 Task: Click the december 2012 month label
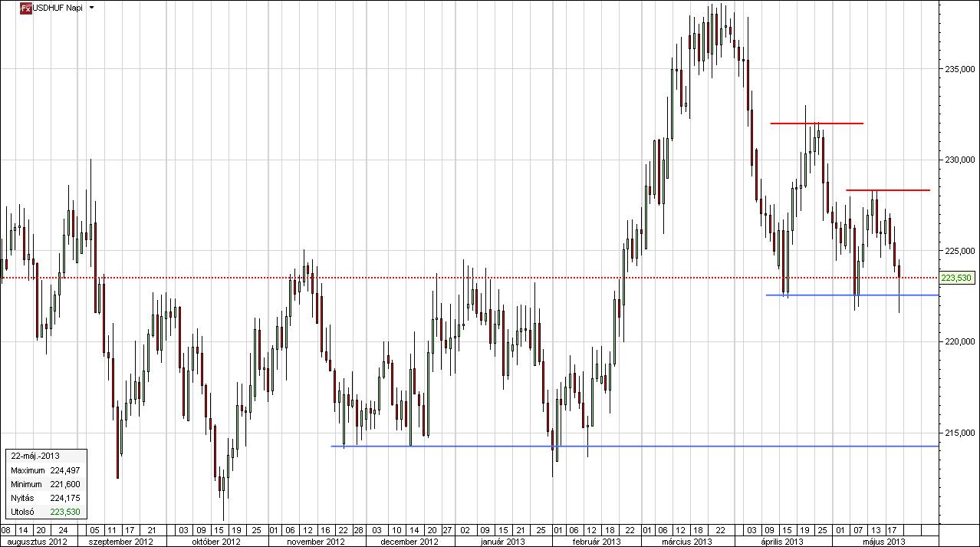409,541
